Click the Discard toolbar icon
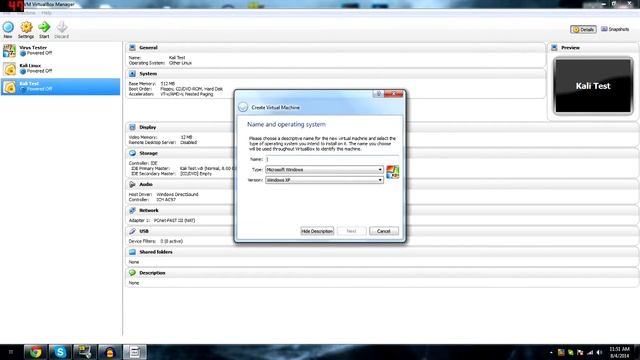The height and width of the screenshot is (360, 640). 62,27
